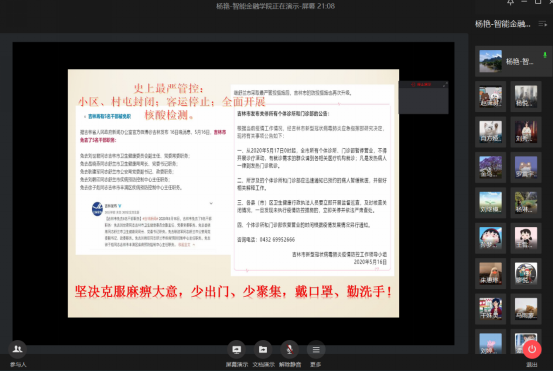Collapse the participant list sidebar icon
The height and width of the screenshot is (372, 554).
pos(543,24)
